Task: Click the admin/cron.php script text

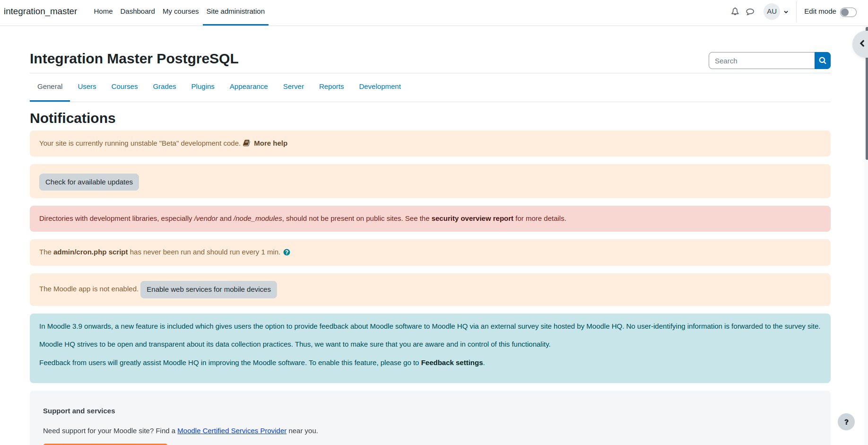Action: [x=90, y=252]
